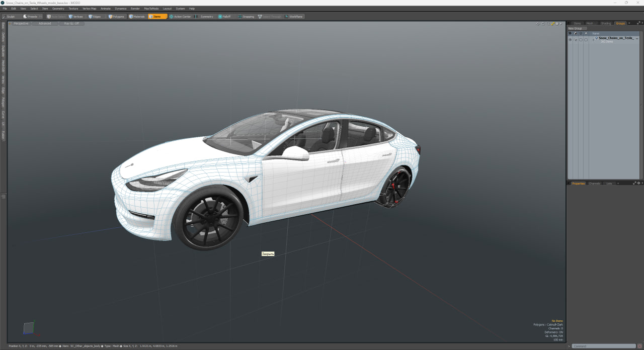Toggle the Select Through option
The height and width of the screenshot is (350, 644).
coord(270,17)
